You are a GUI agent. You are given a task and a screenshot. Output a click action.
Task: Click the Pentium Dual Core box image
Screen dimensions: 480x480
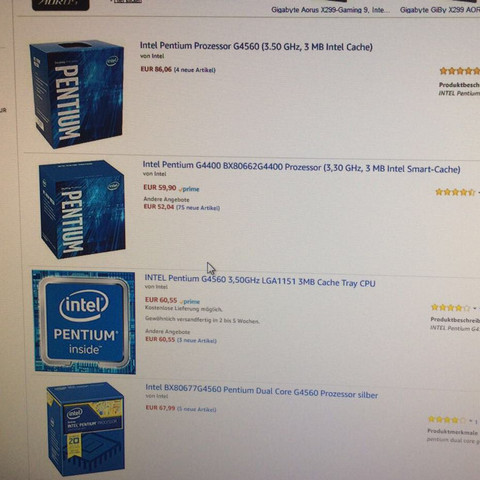tap(86, 429)
